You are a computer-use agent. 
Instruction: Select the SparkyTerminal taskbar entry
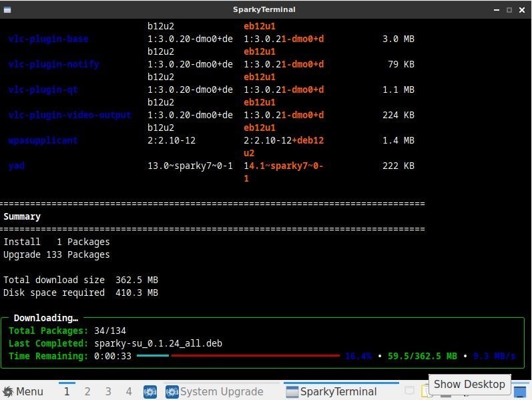coord(331,391)
